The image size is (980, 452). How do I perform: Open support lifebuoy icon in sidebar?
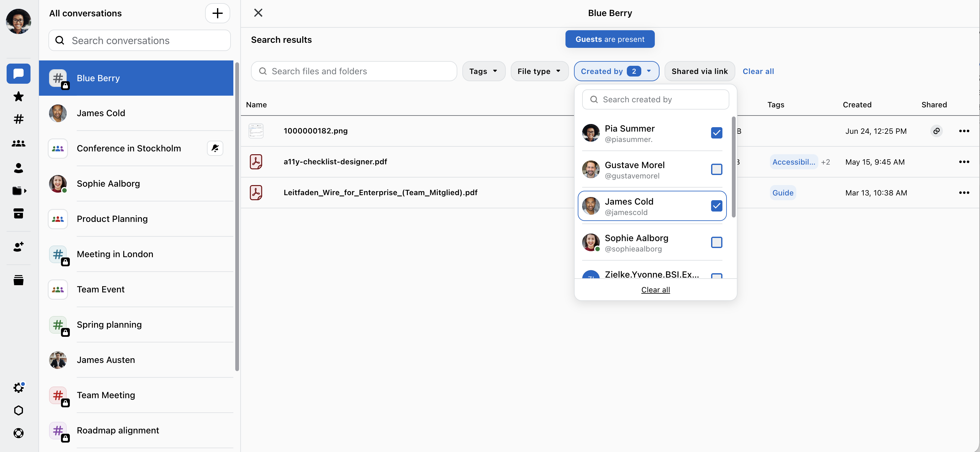point(18,433)
